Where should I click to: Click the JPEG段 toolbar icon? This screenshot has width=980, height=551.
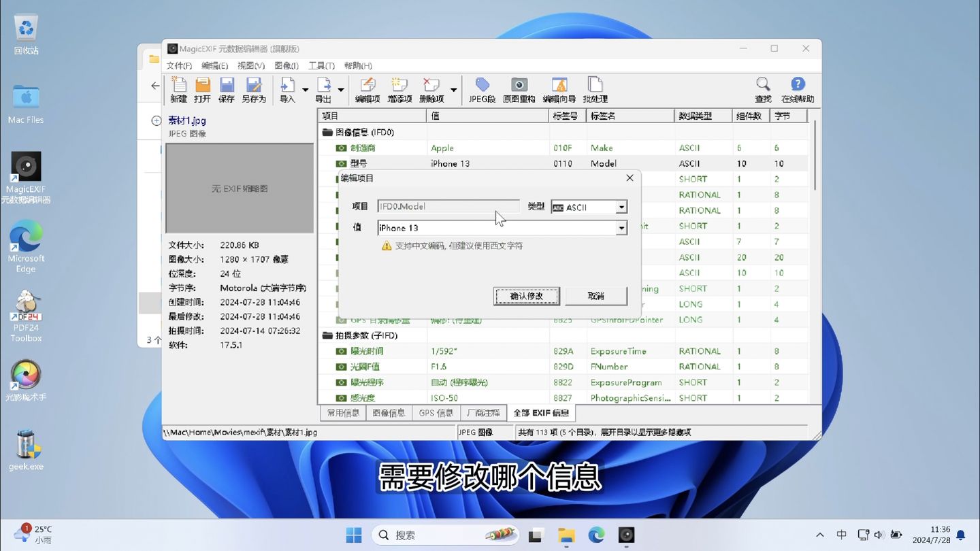coord(483,90)
